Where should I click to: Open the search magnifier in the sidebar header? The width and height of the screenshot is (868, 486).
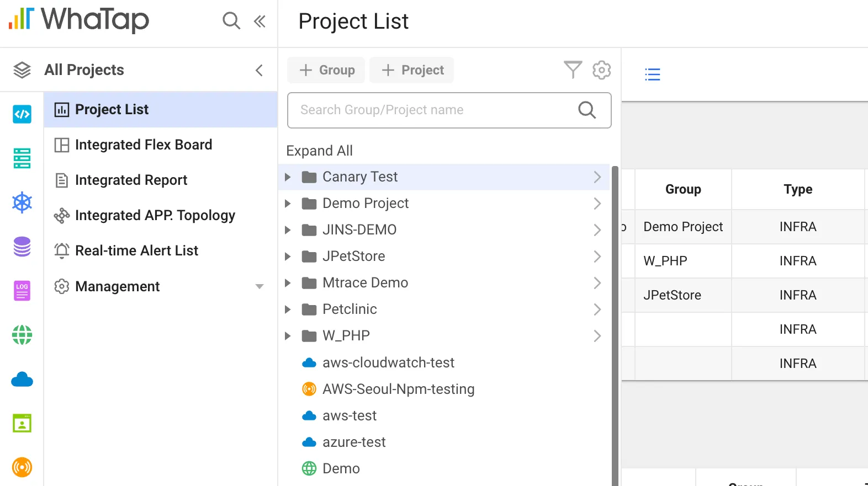(231, 21)
